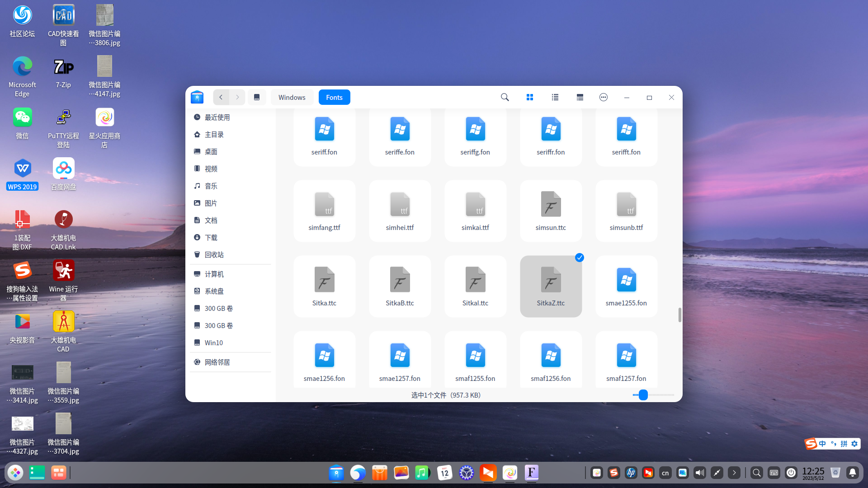868x488 pixels.
Task: Switch to icon grid view
Action: (530, 97)
